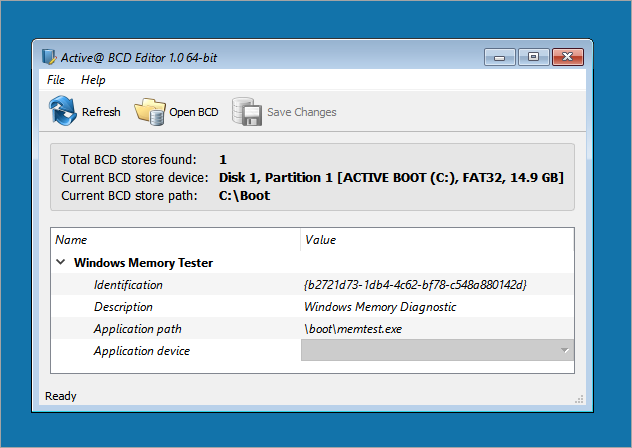
Task: Select the Windows Memory Tester tree item
Action: coord(143,263)
